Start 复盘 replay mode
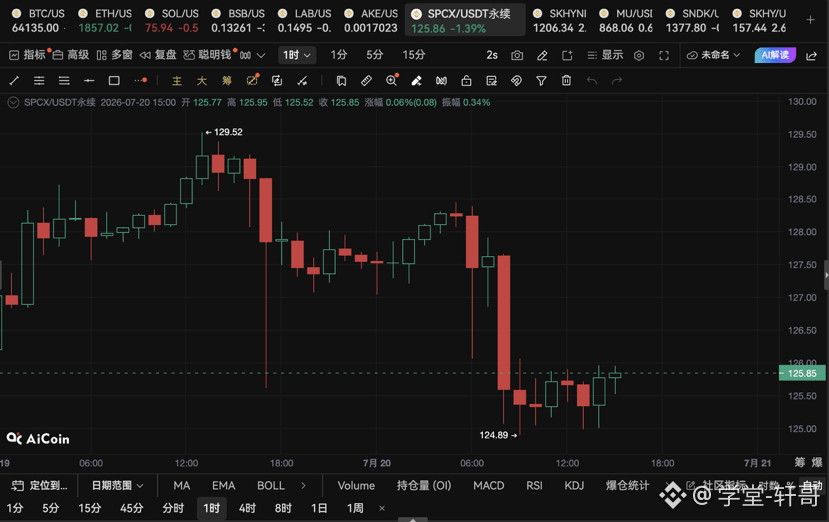Viewport: 829px width, 522px height. (x=158, y=54)
